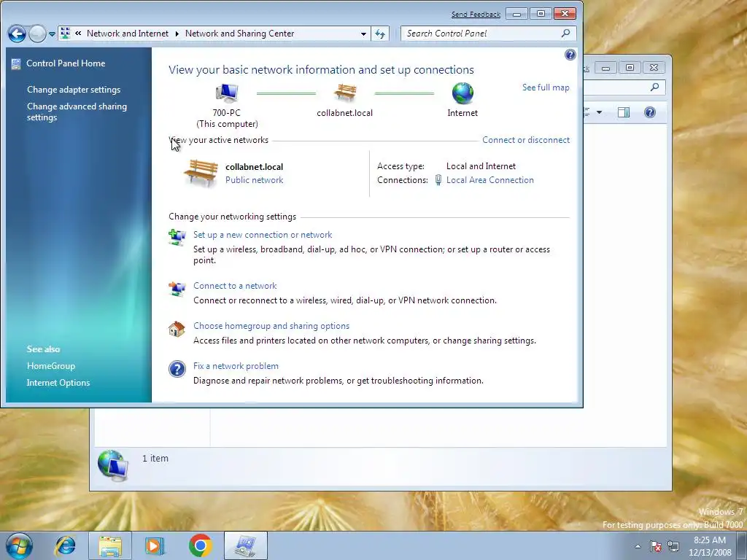Select the Network and Internet breadcrumb
This screenshot has width=747, height=560.
coord(128,34)
